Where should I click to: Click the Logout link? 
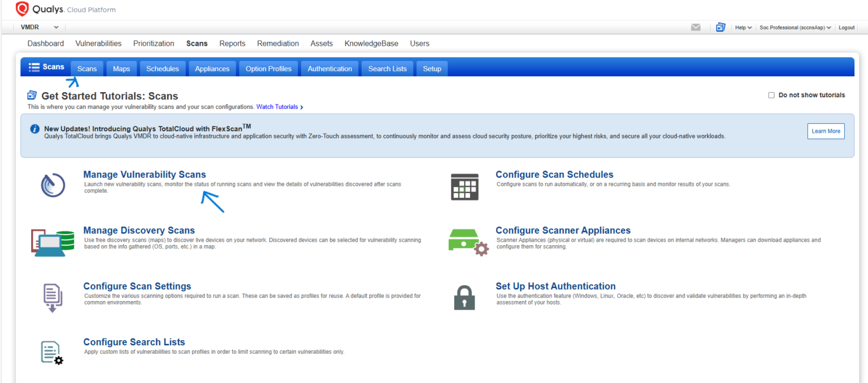click(x=846, y=27)
